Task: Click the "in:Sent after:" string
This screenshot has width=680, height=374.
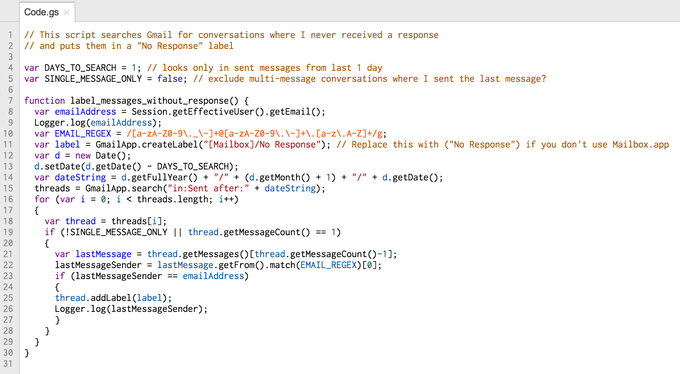Action: (x=209, y=188)
